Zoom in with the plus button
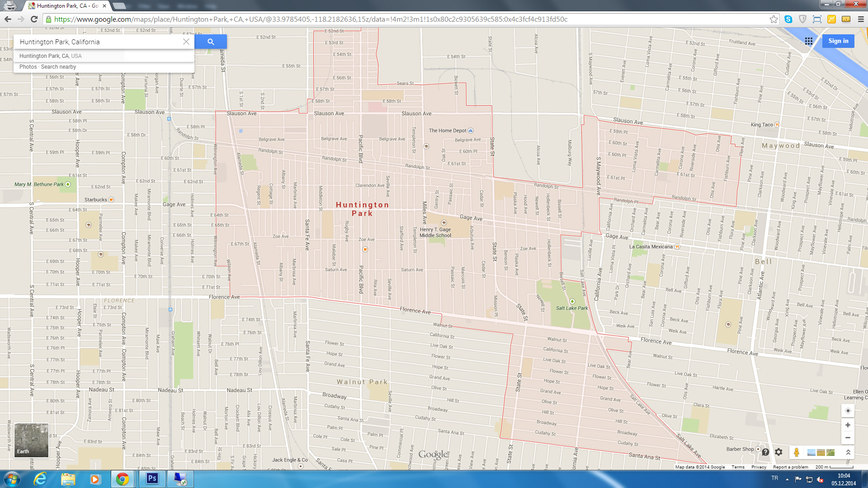 point(848,425)
